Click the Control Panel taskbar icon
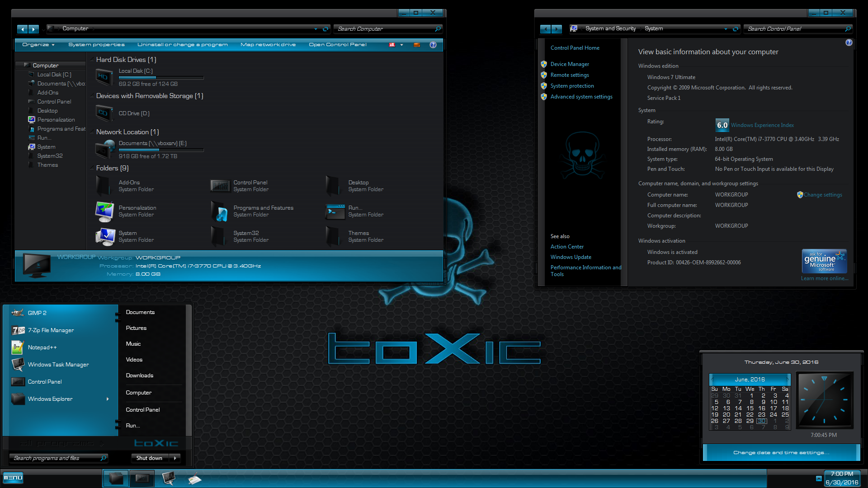 tap(142, 479)
